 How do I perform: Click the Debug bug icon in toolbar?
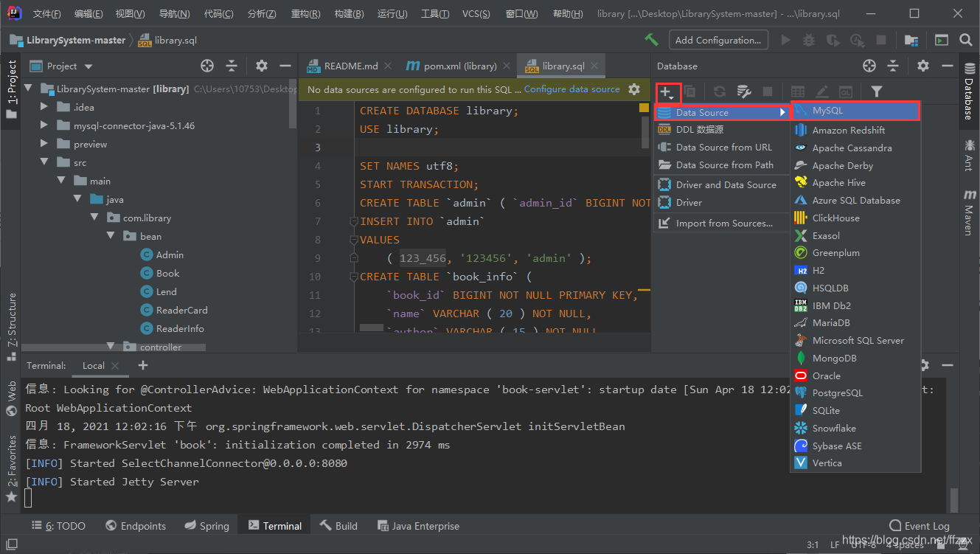(809, 40)
